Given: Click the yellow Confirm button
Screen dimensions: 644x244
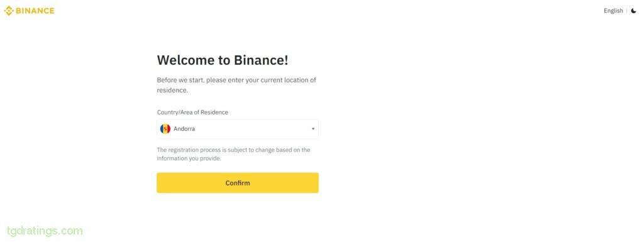Looking at the screenshot, I should coord(237,183).
